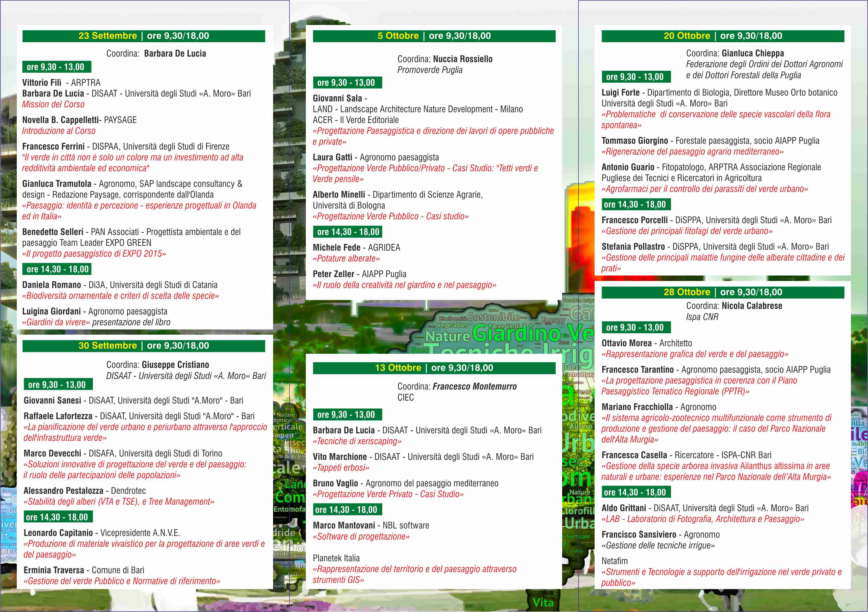Viewport: 868px width, 612px height.
Task: Click 'Potature alberate' title
Action: (x=346, y=259)
